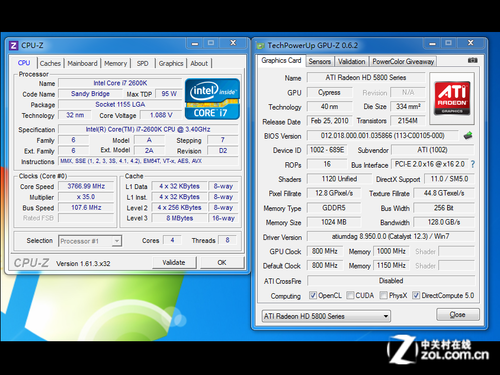Click the Cores value 4
The width and height of the screenshot is (500, 375).
(x=172, y=240)
